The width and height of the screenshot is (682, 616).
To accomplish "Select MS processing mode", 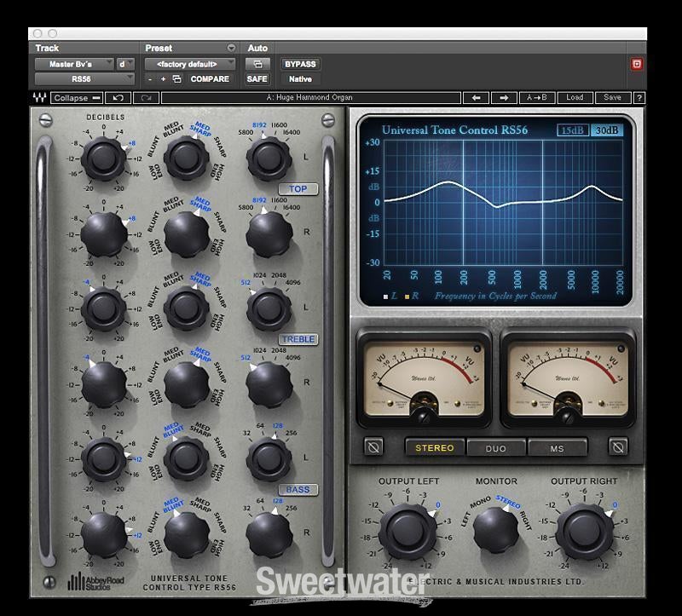I will pos(558,448).
